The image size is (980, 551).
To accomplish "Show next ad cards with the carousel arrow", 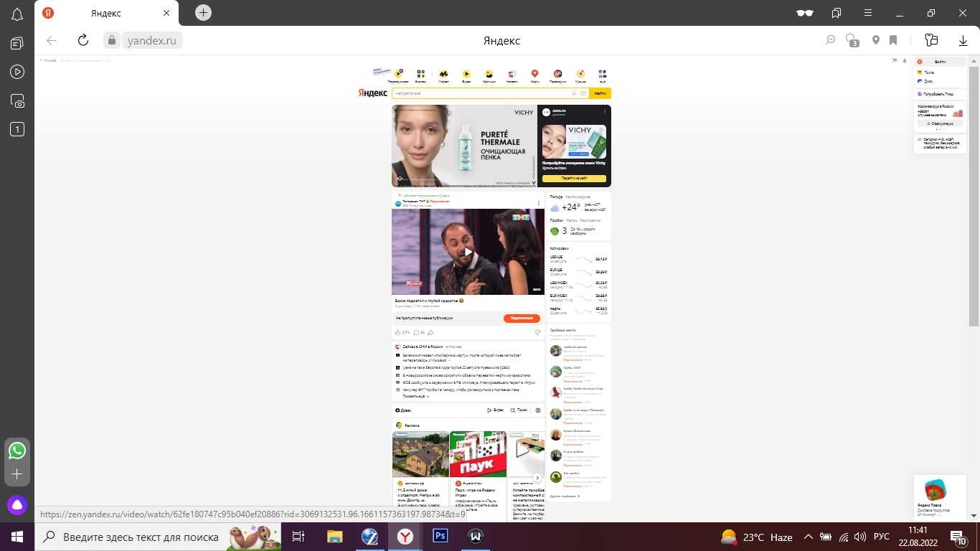I will tap(537, 478).
